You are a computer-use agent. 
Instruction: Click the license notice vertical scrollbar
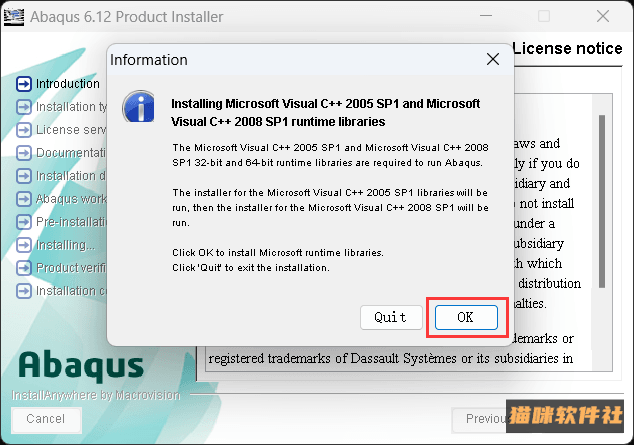click(602, 201)
